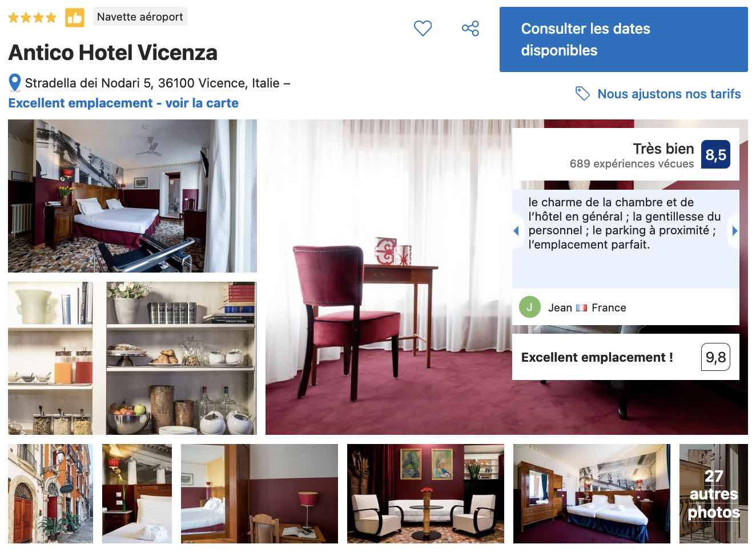This screenshot has height=552, width=756.
Task: Open the 27 autres photos thumbnail
Action: point(713,494)
